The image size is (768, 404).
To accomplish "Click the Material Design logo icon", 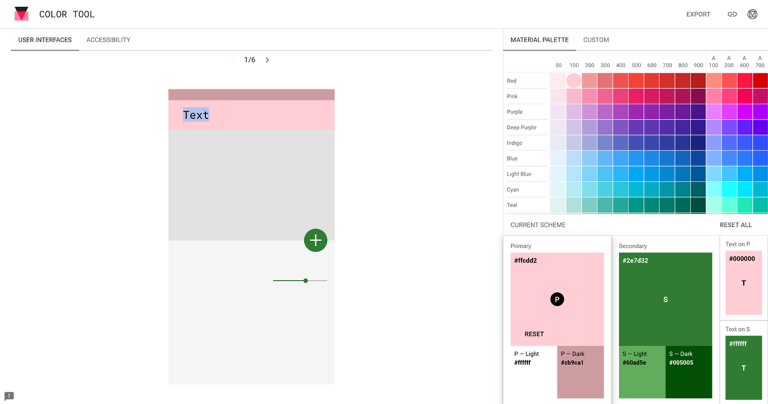I will [x=21, y=14].
